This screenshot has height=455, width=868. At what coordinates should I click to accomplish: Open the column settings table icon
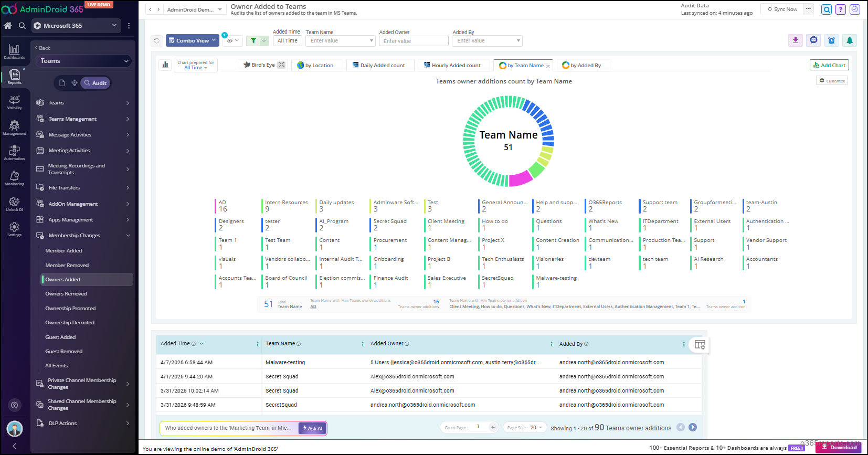click(x=700, y=344)
